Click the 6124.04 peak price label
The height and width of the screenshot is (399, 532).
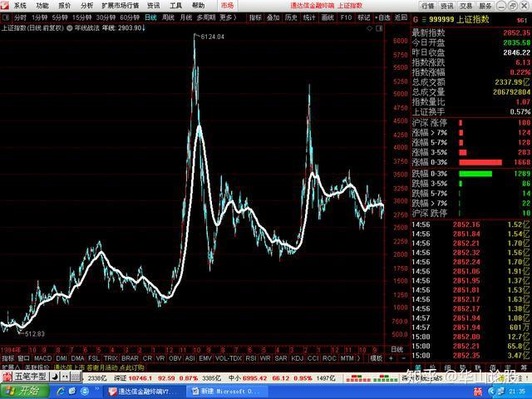tap(213, 37)
